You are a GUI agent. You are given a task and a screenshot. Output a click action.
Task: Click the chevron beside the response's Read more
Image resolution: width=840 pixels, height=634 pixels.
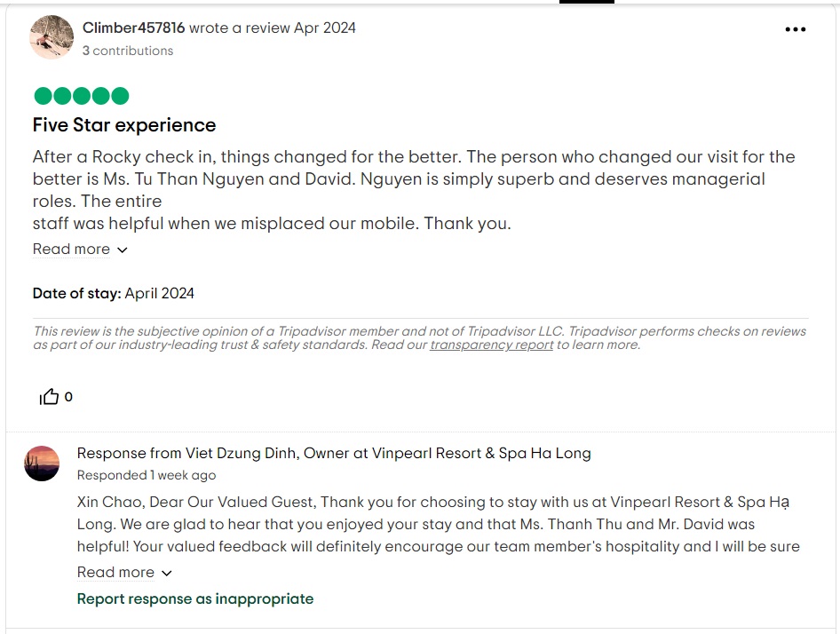(167, 573)
